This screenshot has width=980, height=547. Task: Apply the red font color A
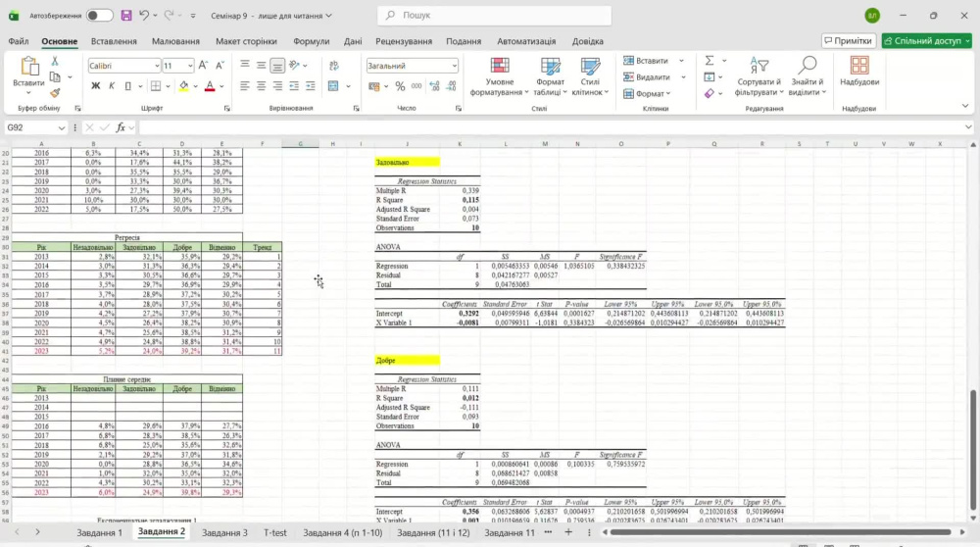click(x=210, y=85)
